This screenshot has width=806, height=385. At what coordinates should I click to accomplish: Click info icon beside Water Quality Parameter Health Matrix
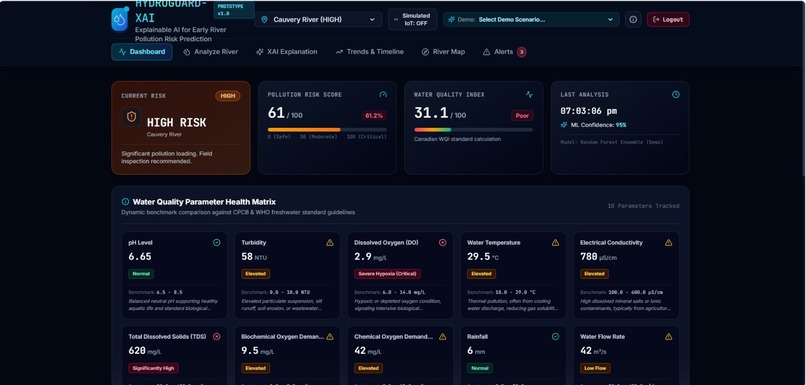(125, 202)
